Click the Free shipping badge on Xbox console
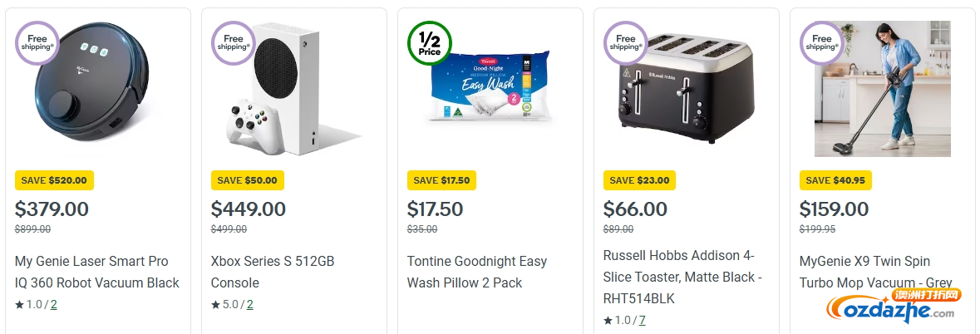The height and width of the screenshot is (334, 980). click(x=234, y=43)
